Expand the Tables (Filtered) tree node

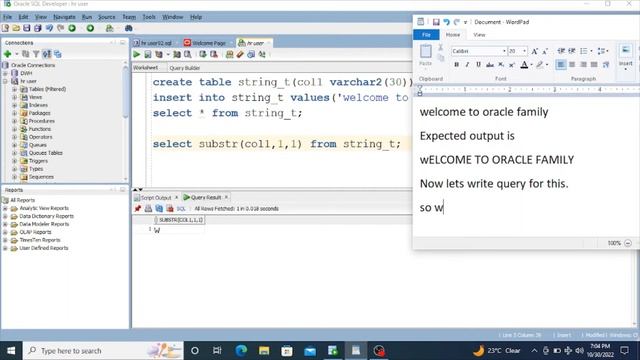15,89
